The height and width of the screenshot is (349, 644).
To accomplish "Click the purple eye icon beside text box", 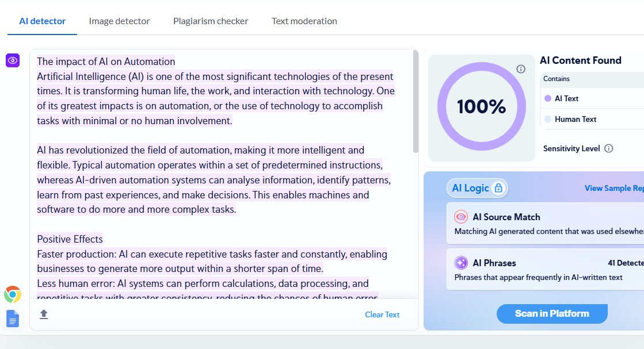I will click(x=13, y=60).
